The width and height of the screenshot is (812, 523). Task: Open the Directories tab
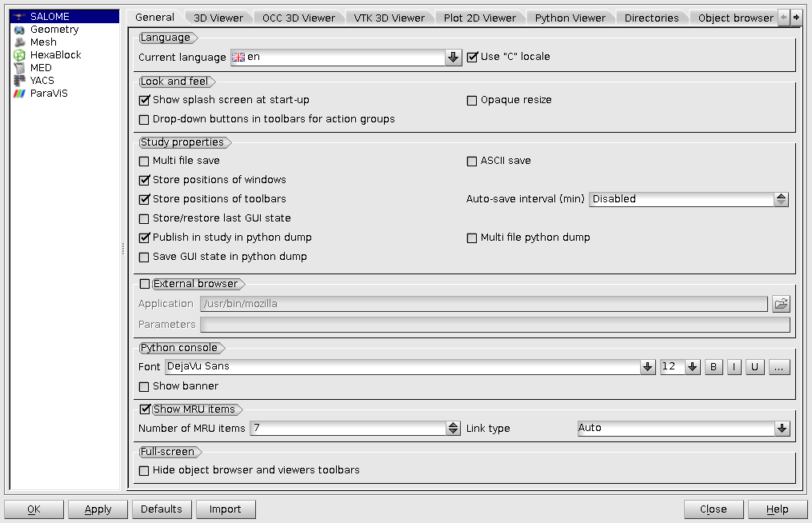(x=651, y=18)
